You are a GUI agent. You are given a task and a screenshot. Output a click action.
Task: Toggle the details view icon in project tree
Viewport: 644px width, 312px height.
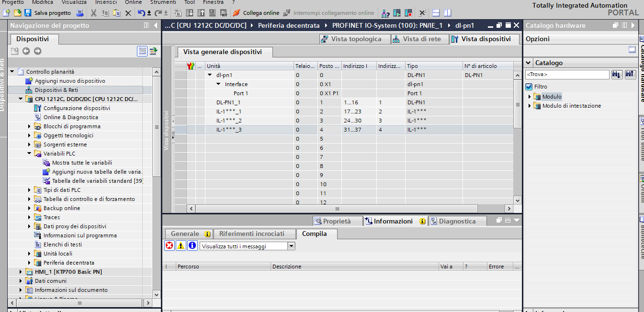[142, 51]
